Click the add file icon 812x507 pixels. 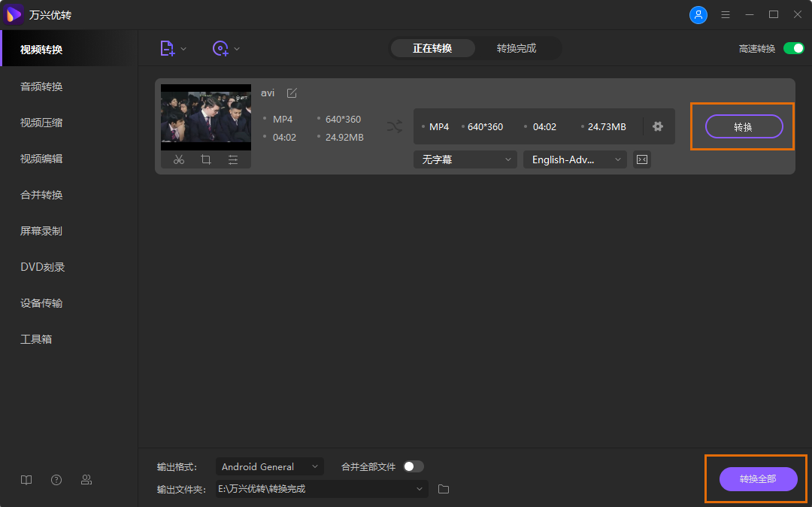coord(167,48)
